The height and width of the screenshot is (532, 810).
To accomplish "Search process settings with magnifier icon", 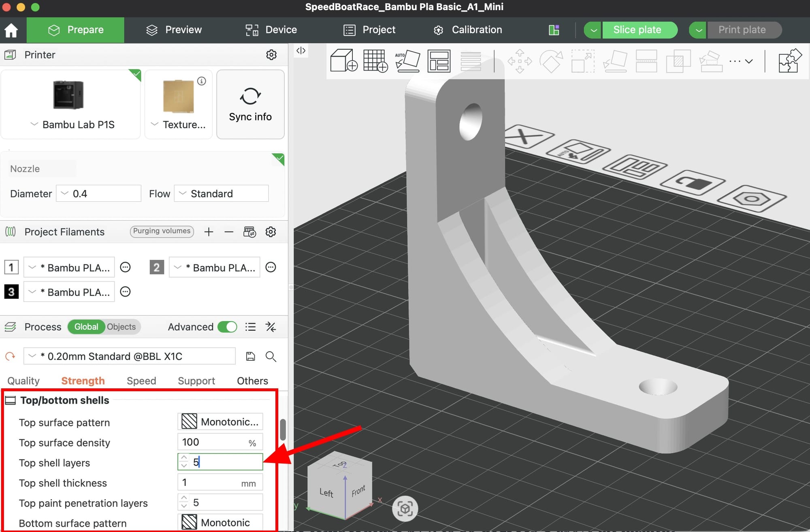I will (x=271, y=356).
